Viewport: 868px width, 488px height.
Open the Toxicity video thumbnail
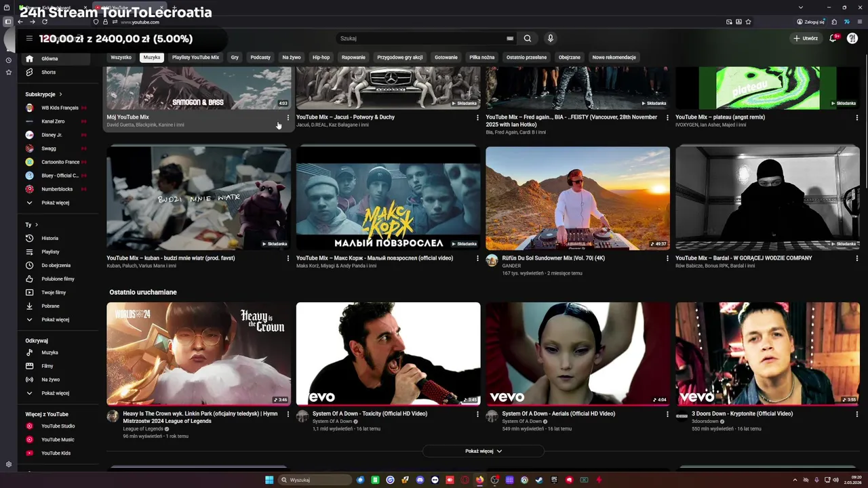(x=389, y=354)
